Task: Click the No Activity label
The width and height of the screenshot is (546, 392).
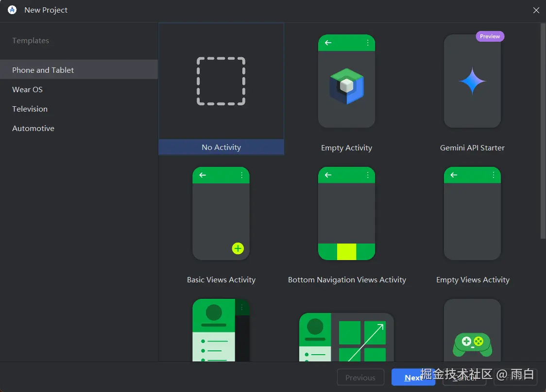Action: [221, 147]
